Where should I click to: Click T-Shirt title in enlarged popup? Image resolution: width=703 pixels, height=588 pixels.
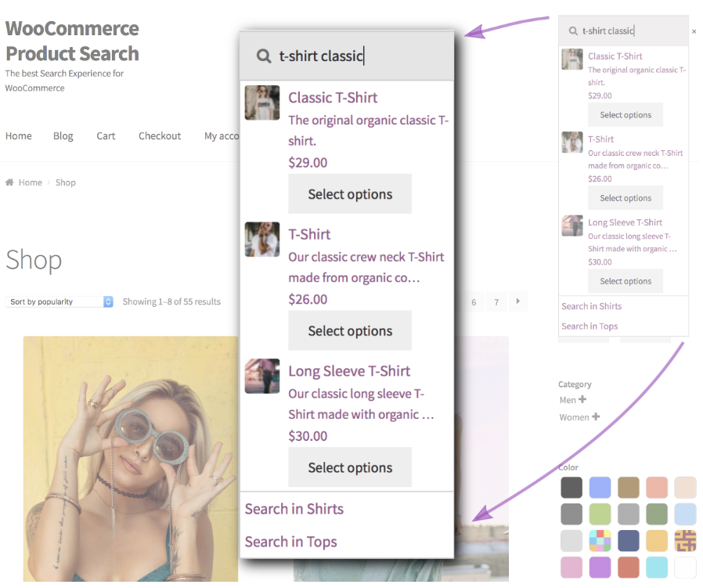[x=309, y=235]
